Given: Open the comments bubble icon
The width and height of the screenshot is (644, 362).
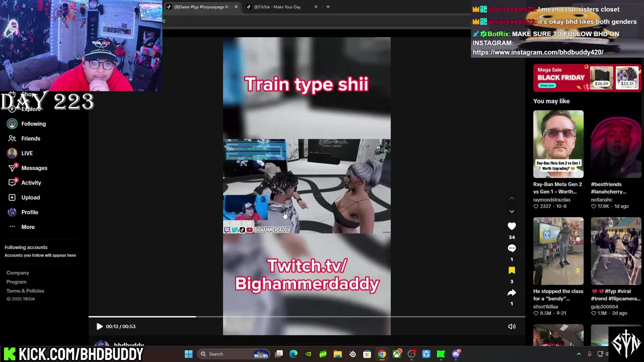Looking at the screenshot, I should (x=512, y=248).
